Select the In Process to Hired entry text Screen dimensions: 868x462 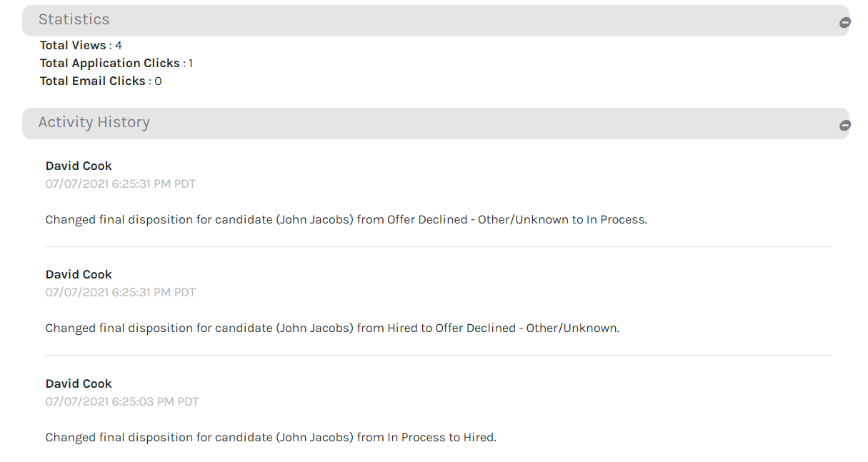click(270, 438)
